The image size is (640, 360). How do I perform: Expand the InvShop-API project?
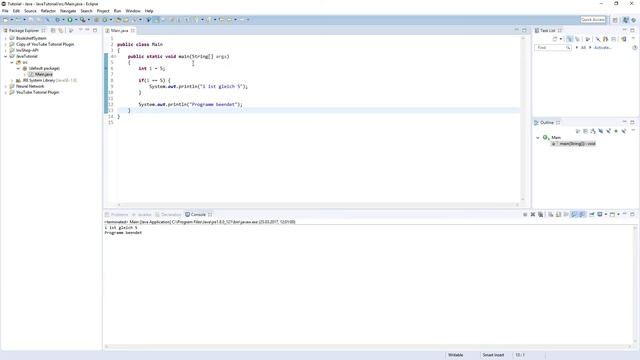click(5, 50)
